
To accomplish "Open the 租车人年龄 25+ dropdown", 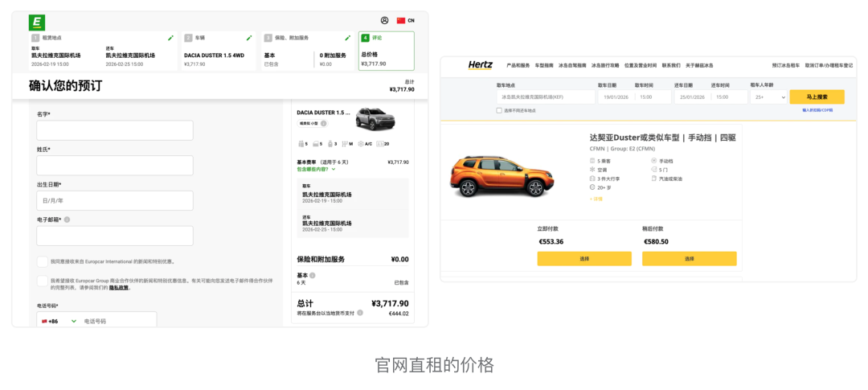I will point(768,97).
